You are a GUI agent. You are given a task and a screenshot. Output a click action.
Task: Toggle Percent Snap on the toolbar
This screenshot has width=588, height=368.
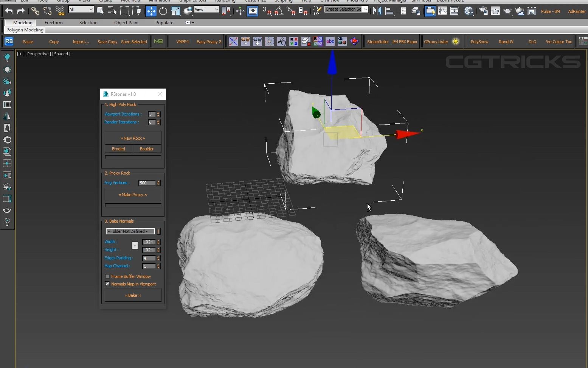coord(291,11)
